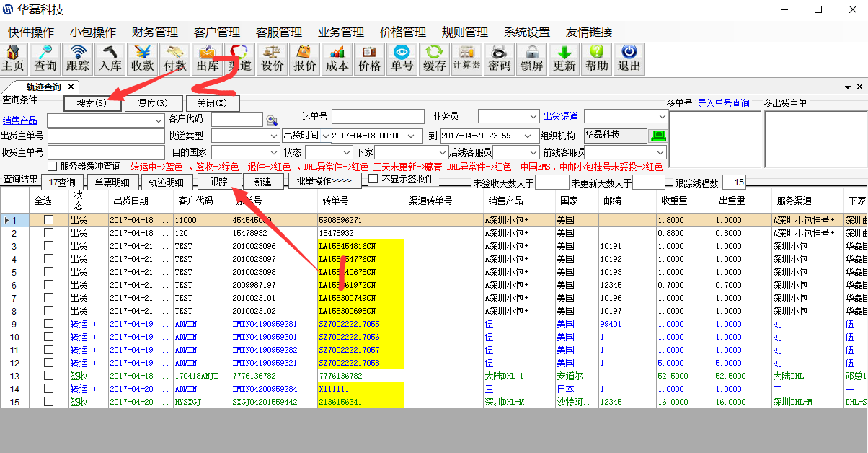Screen dimensions: 868x453
Task: Click the 导入单号查询 link
Action: pyautogui.click(x=723, y=103)
